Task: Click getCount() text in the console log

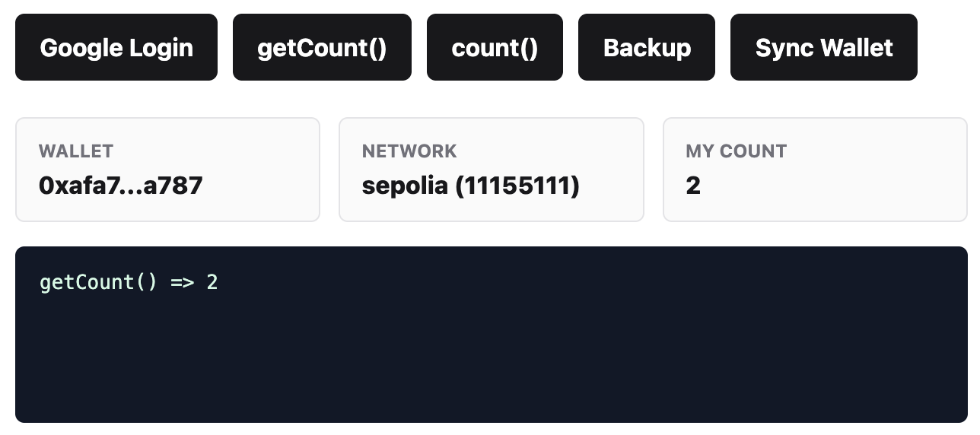Action: click(x=98, y=282)
